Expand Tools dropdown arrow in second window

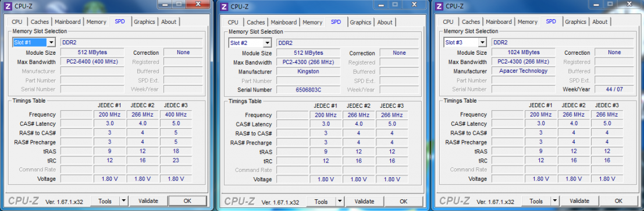click(340, 202)
